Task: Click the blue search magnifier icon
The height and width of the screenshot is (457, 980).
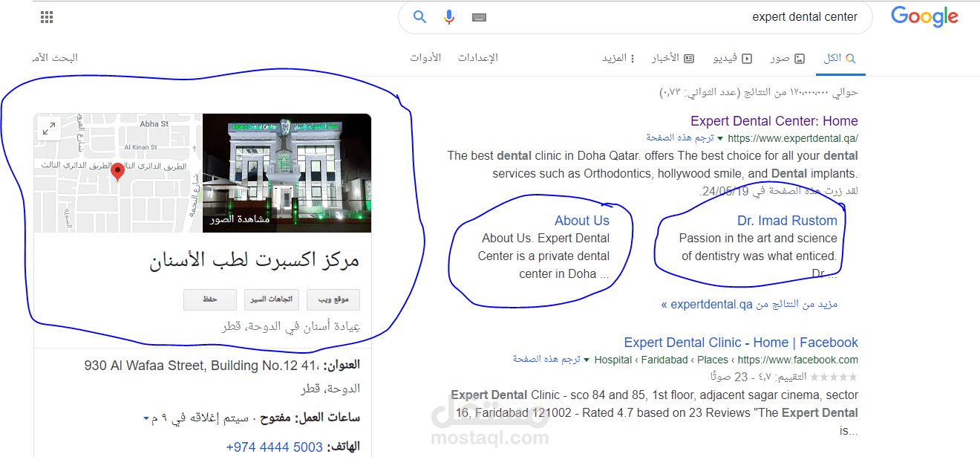Action: (420, 17)
